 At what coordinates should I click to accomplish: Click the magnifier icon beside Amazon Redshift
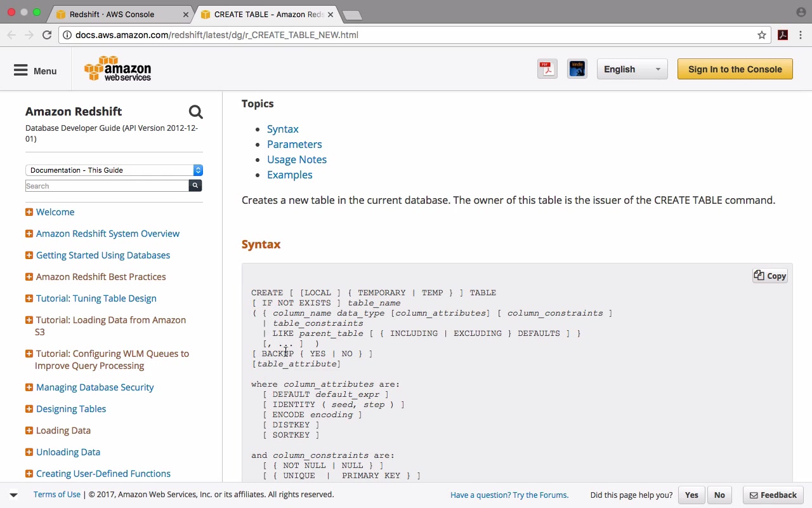pyautogui.click(x=195, y=112)
